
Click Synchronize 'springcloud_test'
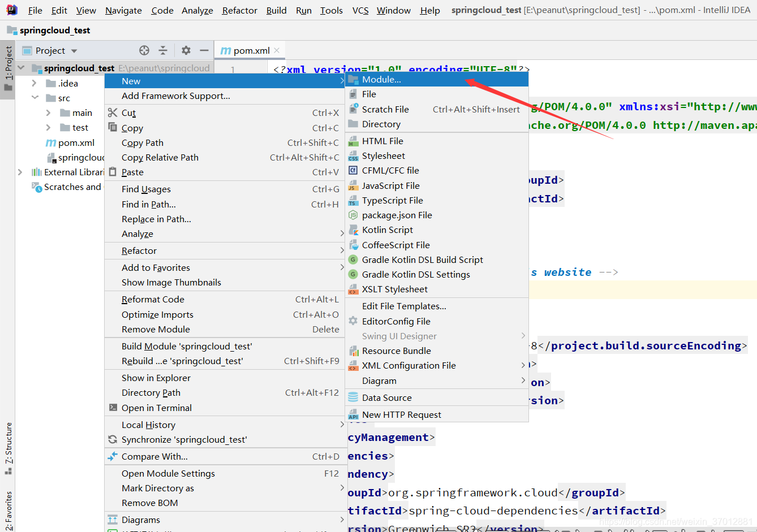pyautogui.click(x=225, y=439)
